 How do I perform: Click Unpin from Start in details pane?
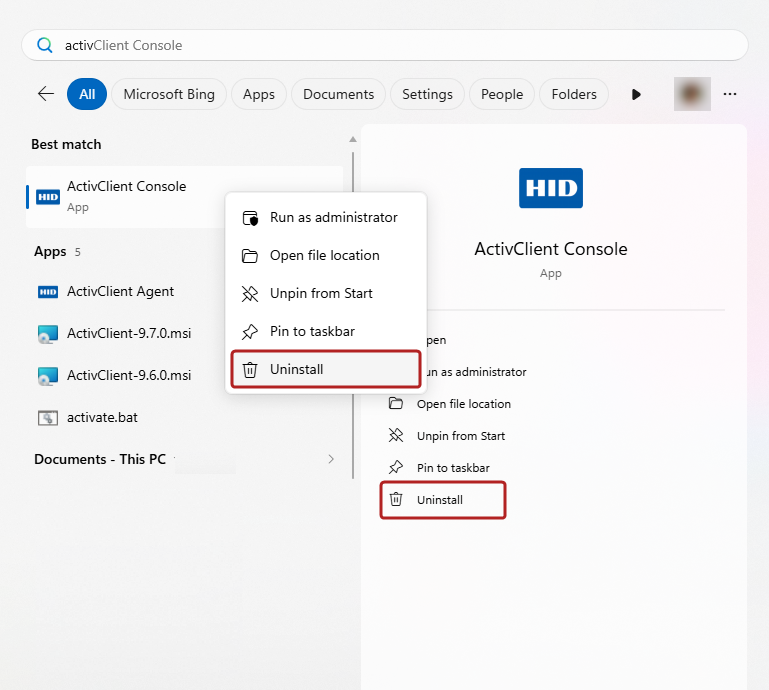[x=461, y=436]
